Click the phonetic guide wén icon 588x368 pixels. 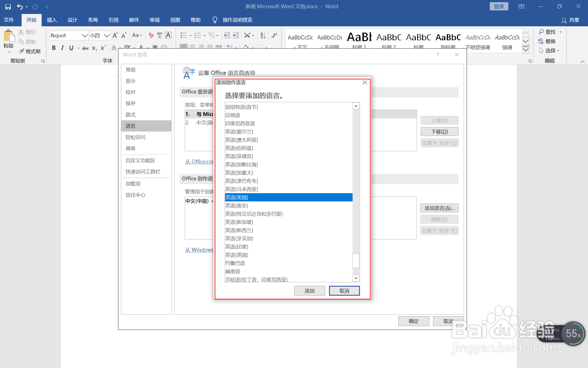(160, 35)
